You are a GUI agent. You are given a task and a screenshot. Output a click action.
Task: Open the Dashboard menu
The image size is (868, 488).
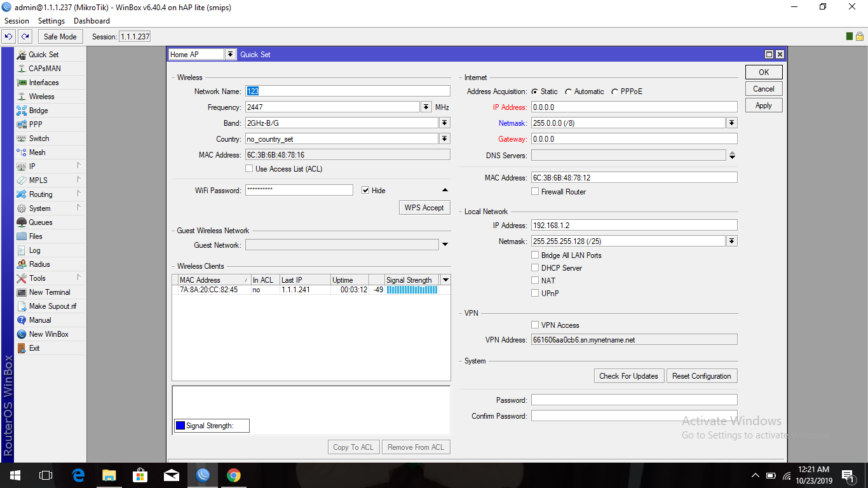click(x=92, y=20)
